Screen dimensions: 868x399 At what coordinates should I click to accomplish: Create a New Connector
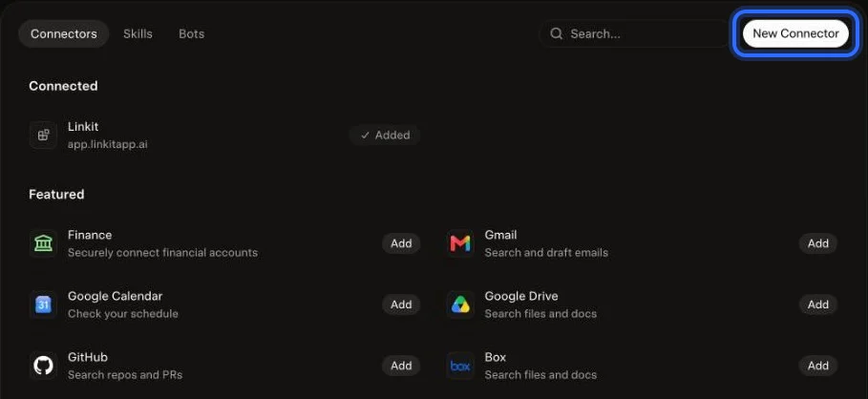[x=795, y=33]
